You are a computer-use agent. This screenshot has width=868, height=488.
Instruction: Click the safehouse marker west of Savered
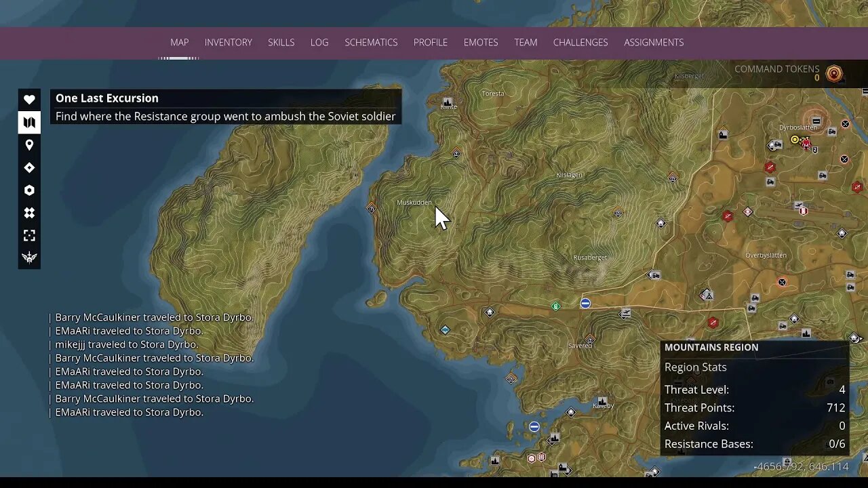490,312
